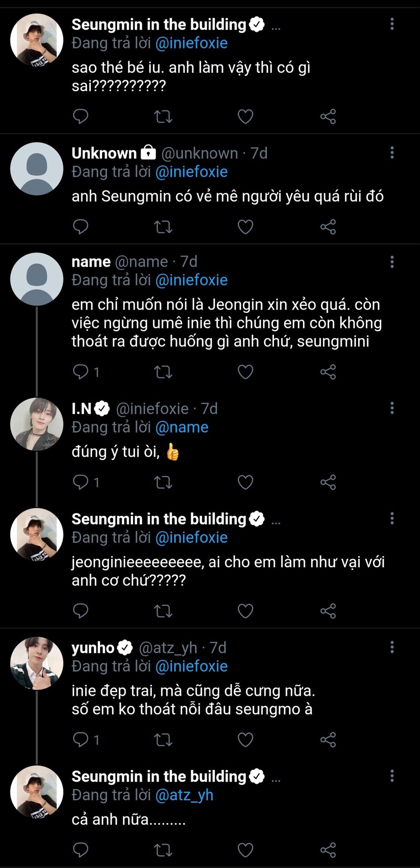
Task: Share I.N's "đúng ý tui òi" tweet
Action: tap(328, 482)
